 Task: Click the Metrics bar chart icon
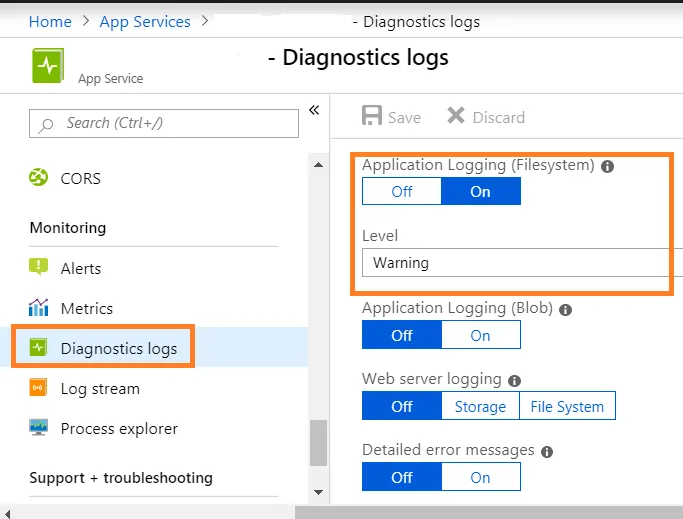39,307
